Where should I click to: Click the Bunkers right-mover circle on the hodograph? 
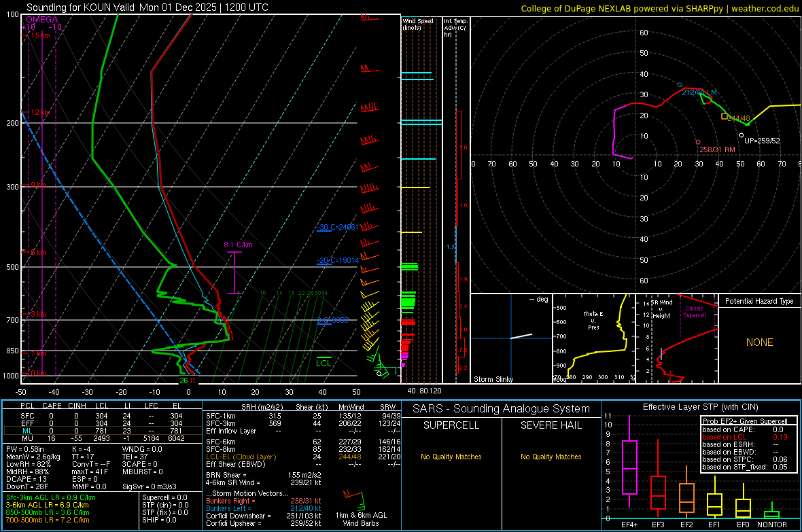[697, 142]
